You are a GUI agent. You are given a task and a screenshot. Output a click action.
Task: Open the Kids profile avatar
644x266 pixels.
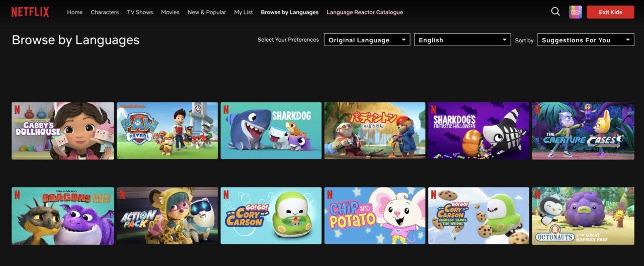576,12
